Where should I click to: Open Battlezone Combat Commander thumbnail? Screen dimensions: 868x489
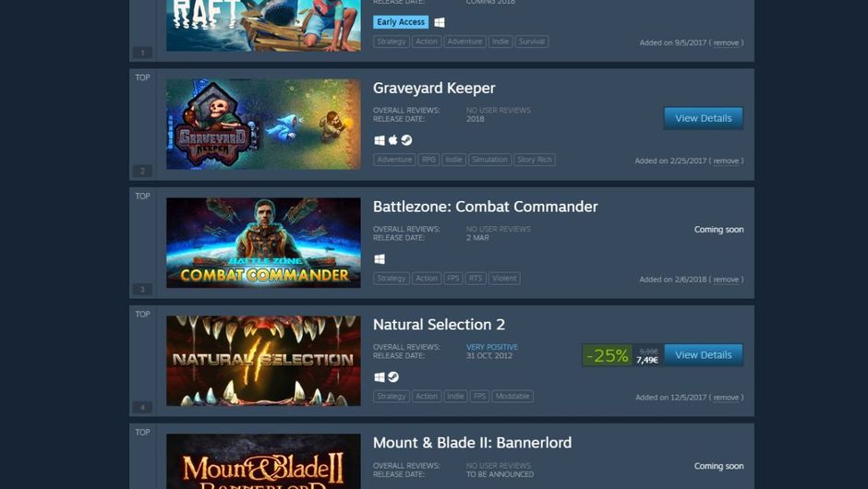tap(263, 243)
